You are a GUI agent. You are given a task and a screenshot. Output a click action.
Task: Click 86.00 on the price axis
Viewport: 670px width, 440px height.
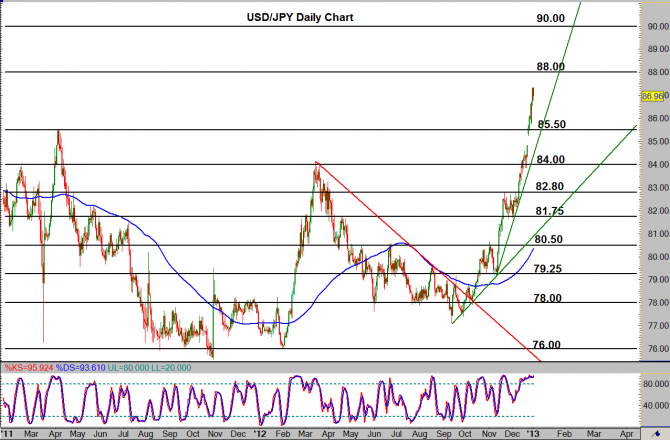tap(658, 118)
